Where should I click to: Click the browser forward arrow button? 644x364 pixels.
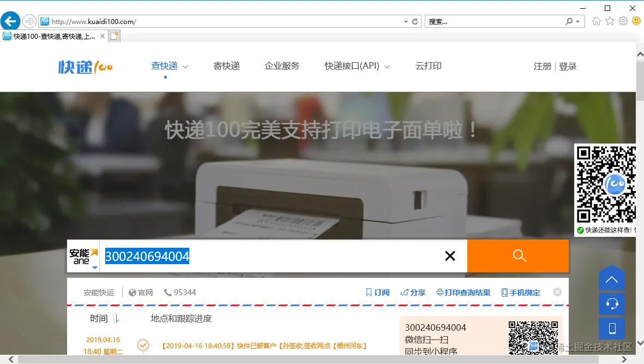tap(29, 21)
